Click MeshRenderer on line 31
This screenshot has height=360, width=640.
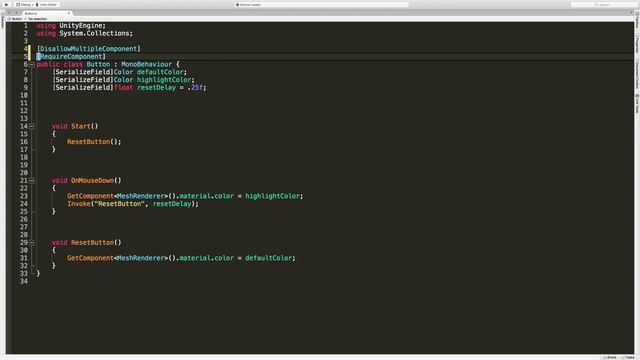[x=141, y=258]
